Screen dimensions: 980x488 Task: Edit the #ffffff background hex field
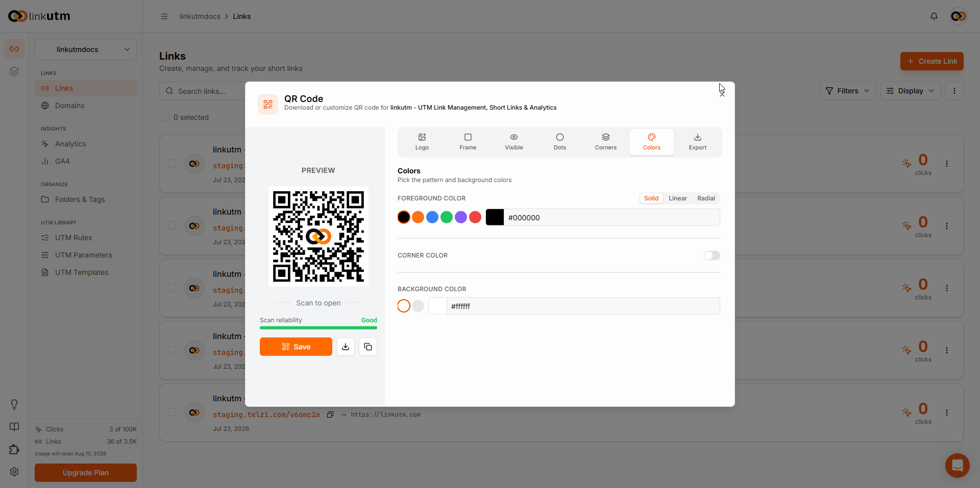click(583, 306)
